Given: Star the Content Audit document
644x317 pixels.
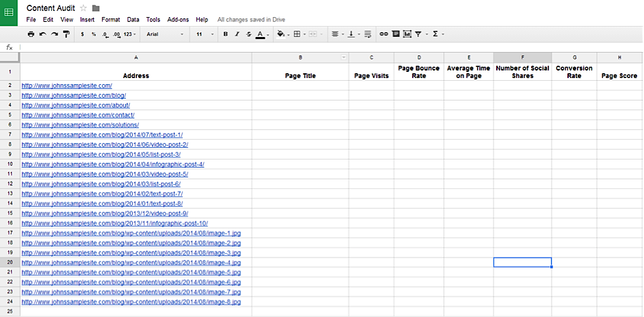Looking at the screenshot, I should [x=83, y=8].
